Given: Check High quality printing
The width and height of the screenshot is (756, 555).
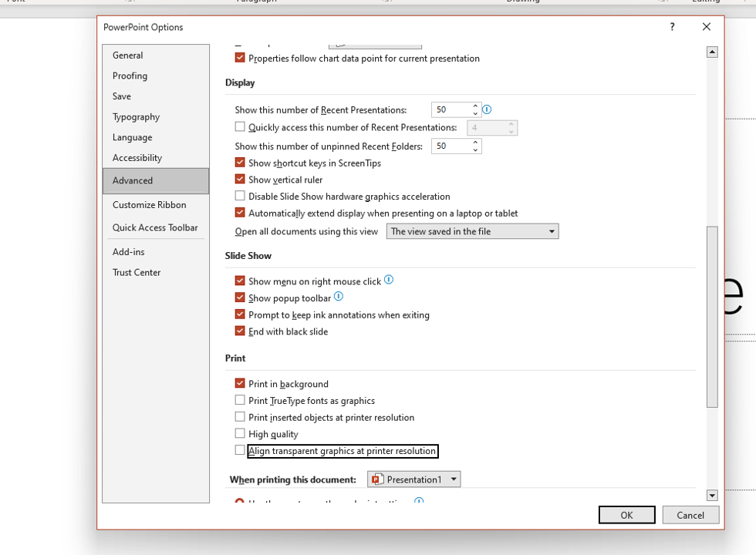Looking at the screenshot, I should tap(240, 434).
